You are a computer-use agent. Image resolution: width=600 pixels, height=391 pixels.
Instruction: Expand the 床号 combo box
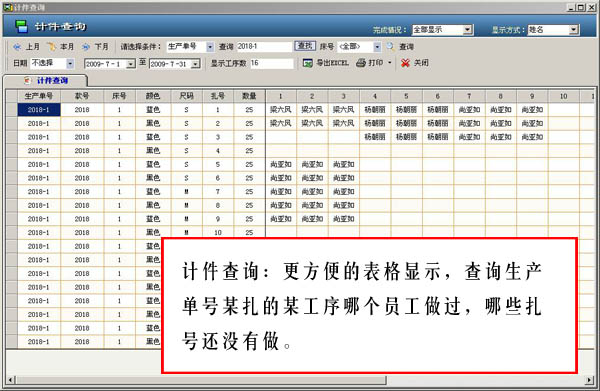(377, 47)
